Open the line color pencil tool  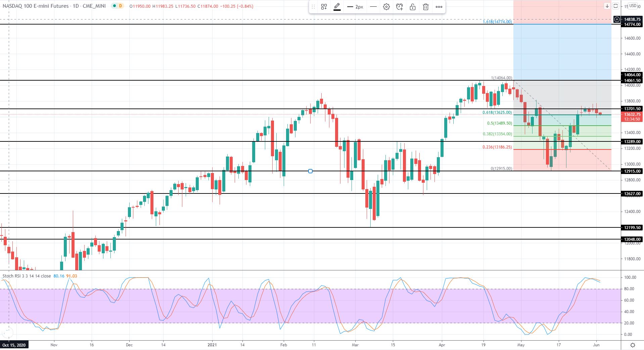337,7
